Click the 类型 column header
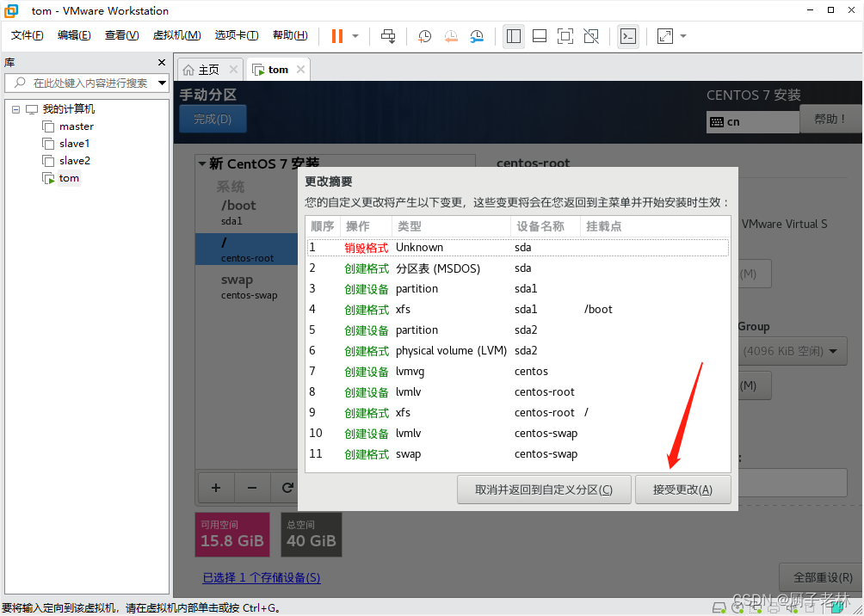864x616 pixels. [451, 226]
